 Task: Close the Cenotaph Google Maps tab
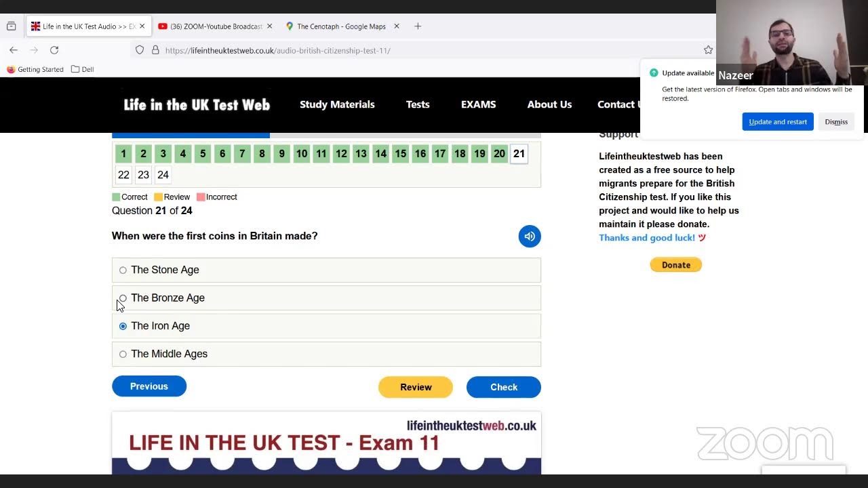(x=397, y=26)
